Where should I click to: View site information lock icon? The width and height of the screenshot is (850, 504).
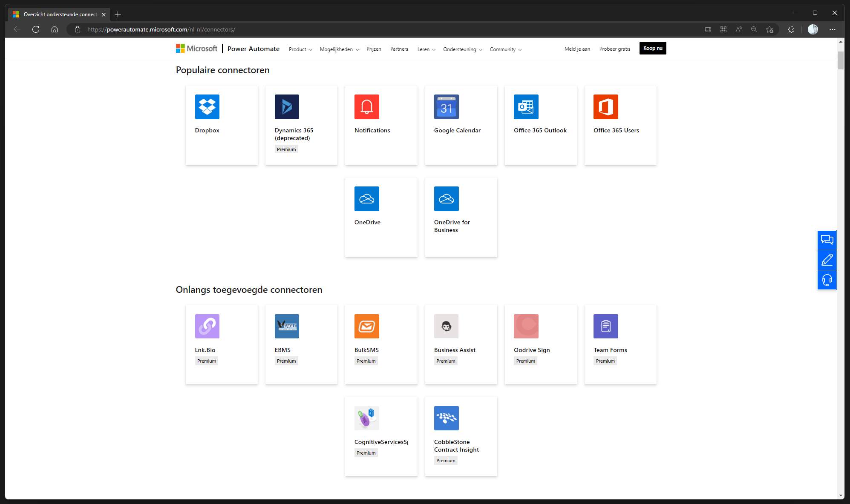coord(78,29)
